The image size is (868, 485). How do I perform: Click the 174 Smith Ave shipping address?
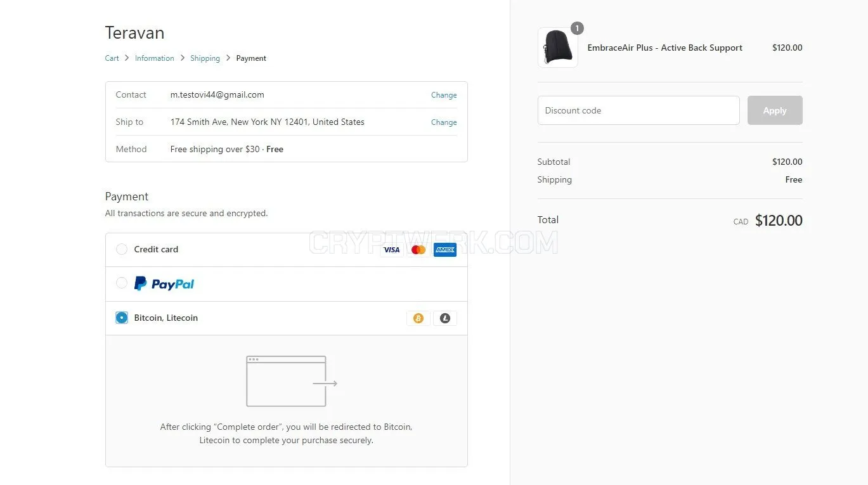268,122
